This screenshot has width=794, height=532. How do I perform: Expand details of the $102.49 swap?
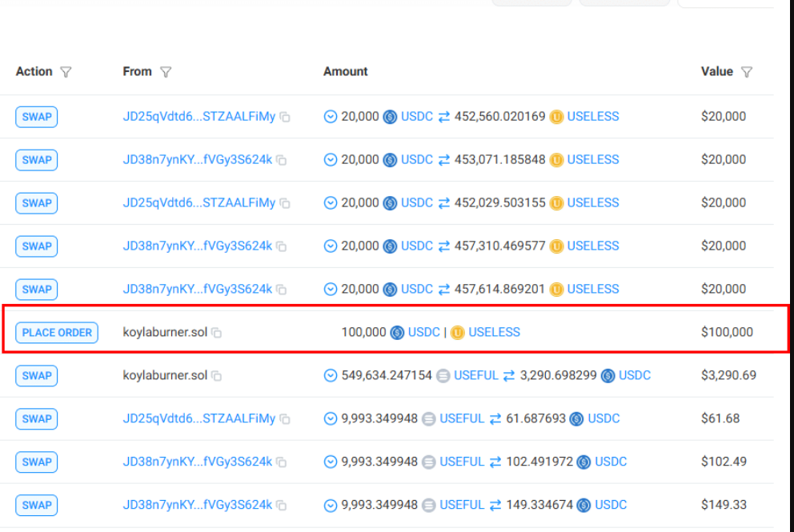click(x=330, y=462)
